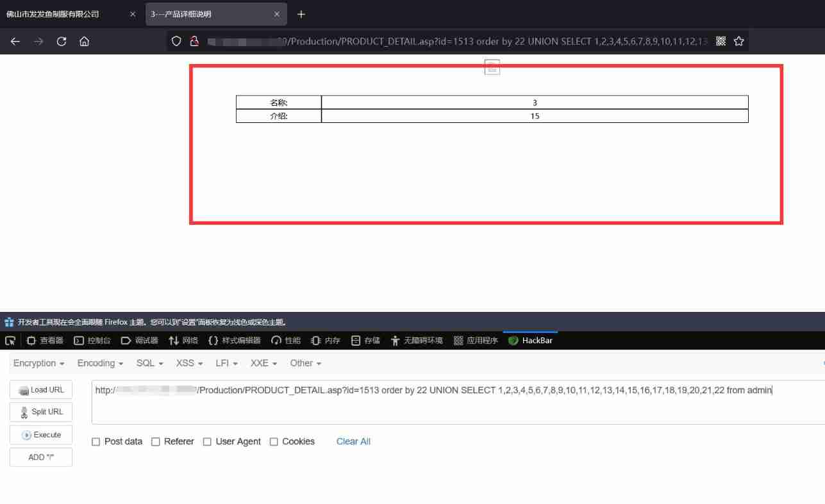
Task: Open the 内存 memory panel
Action: (x=326, y=341)
